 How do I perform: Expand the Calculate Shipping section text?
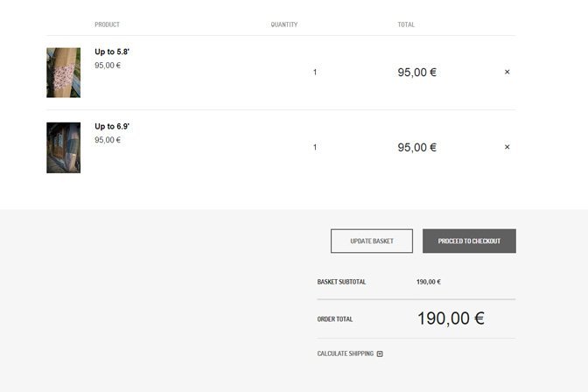click(345, 353)
